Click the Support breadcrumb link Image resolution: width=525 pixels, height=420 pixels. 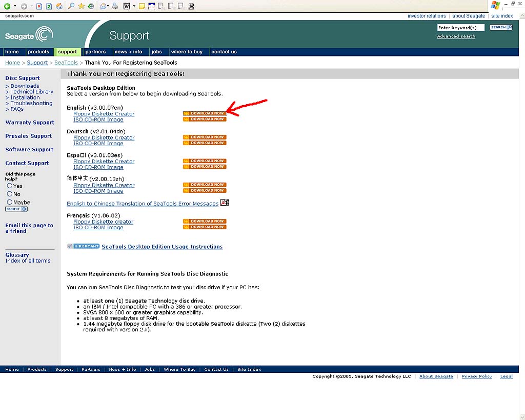pos(37,62)
